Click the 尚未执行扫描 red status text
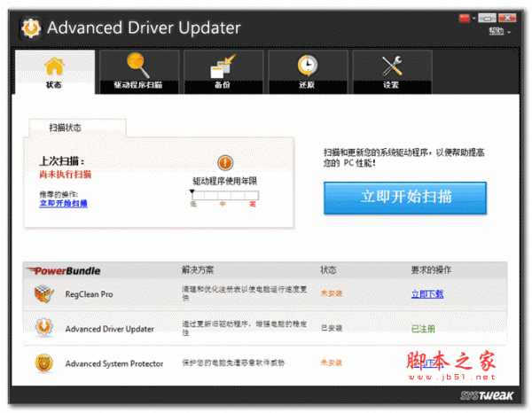 click(x=66, y=175)
